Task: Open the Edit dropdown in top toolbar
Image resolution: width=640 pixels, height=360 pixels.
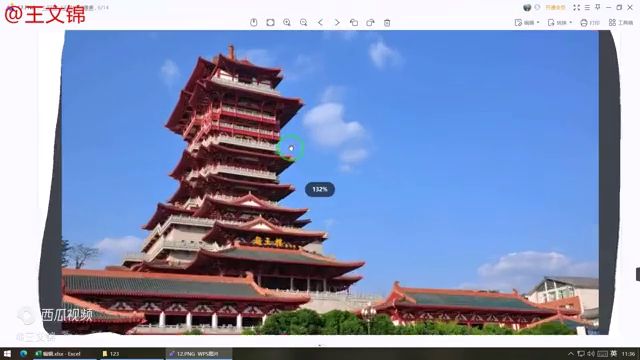Action: point(527,22)
